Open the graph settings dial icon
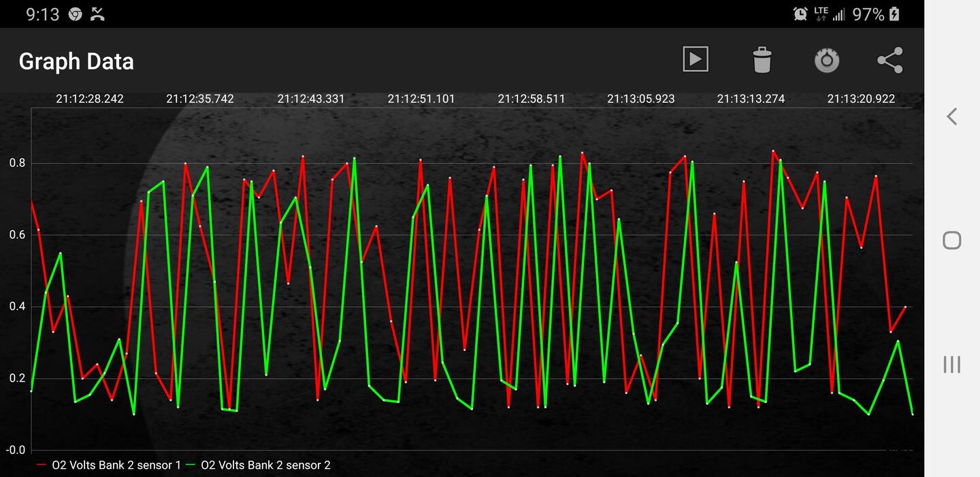This screenshot has width=980, height=477. 826,60
